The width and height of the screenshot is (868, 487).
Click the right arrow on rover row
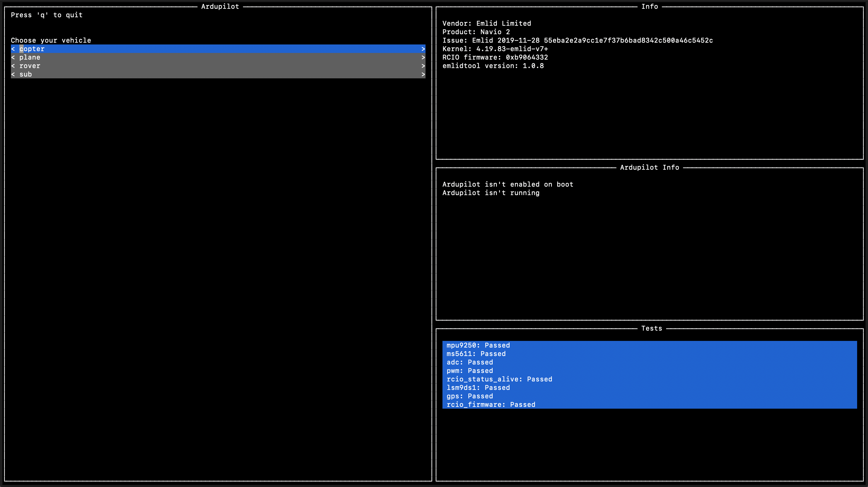pos(423,66)
